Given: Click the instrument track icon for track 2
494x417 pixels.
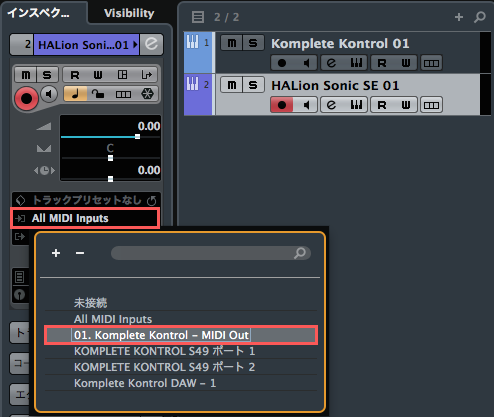Looking at the screenshot, I should click(192, 84).
